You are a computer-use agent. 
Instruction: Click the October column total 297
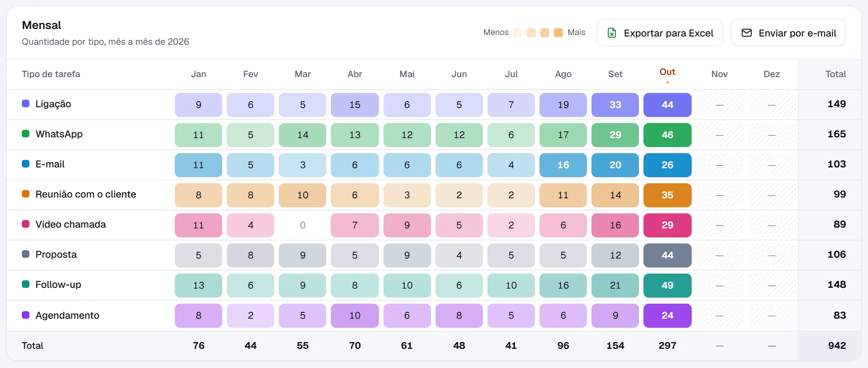coord(667,345)
